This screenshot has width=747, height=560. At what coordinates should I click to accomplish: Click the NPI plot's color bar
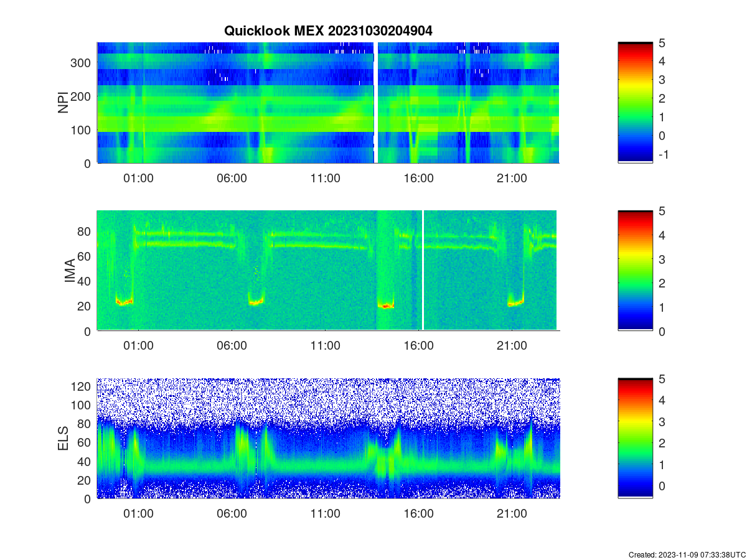pos(636,103)
